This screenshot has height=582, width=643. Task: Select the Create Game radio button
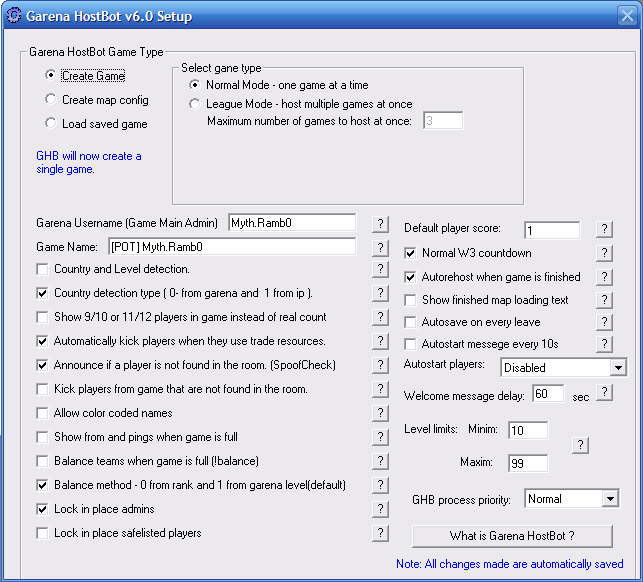[50, 75]
